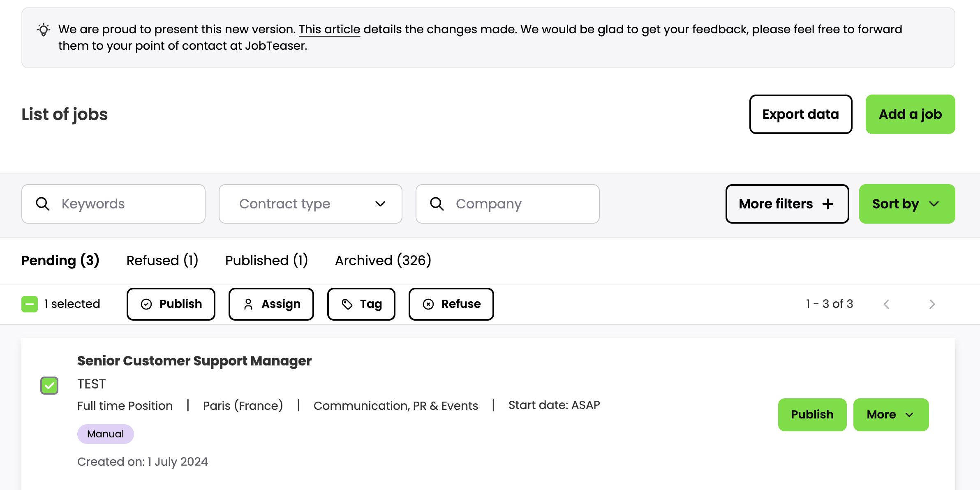Click the next page arrow
Viewport: 980px width, 490px height.
932,304
